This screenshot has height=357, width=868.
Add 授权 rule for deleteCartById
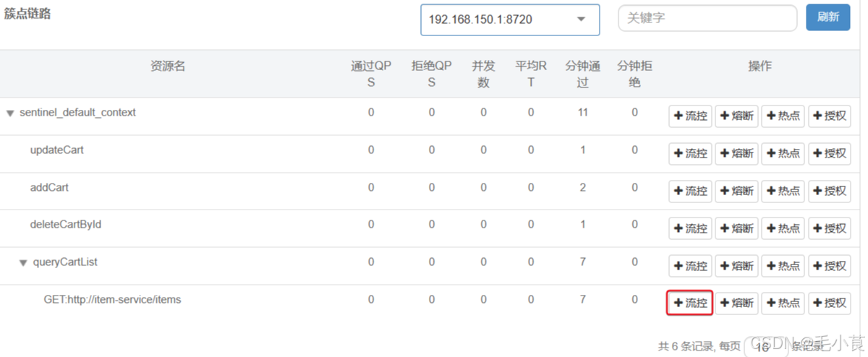(829, 228)
